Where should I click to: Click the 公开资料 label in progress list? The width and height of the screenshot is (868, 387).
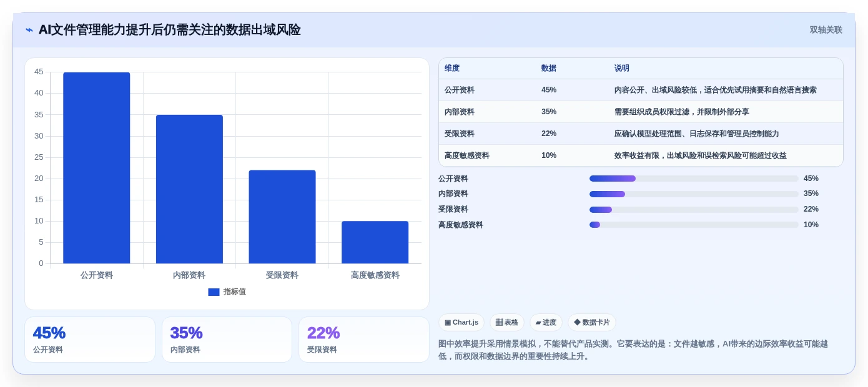point(453,179)
